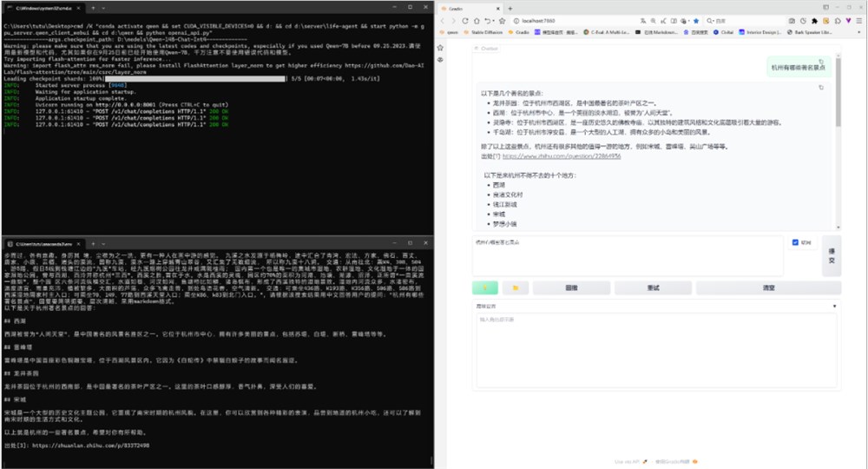Open the Civitai bookmark
868x469 pixels.
[x=723, y=32]
